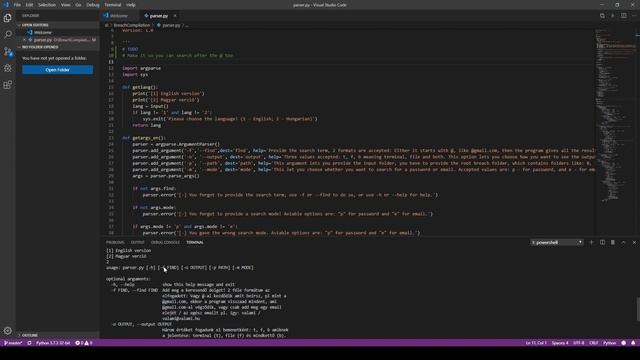Open the Search view in activity bar
640x360 pixels.
[8, 35]
